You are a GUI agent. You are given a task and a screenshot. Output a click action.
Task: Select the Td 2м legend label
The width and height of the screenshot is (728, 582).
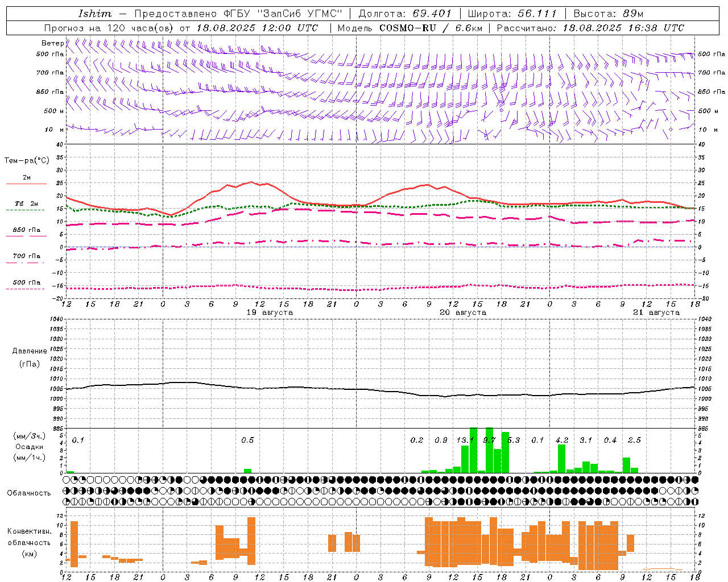click(27, 203)
